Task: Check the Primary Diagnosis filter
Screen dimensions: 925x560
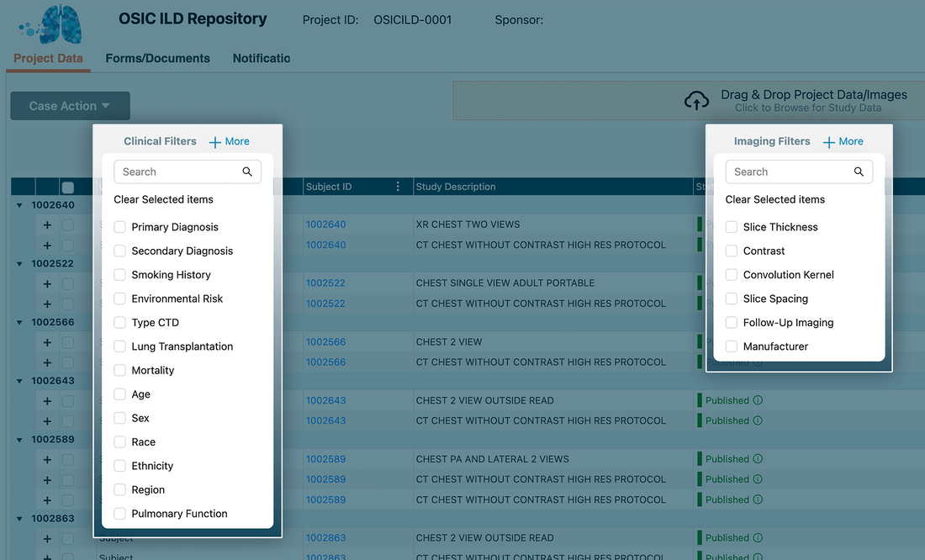Action: click(x=120, y=227)
